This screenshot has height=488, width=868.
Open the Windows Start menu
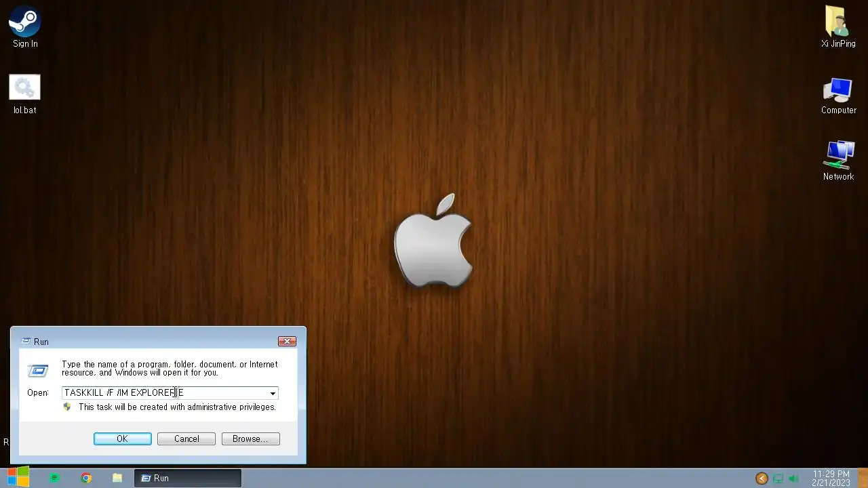(18, 478)
